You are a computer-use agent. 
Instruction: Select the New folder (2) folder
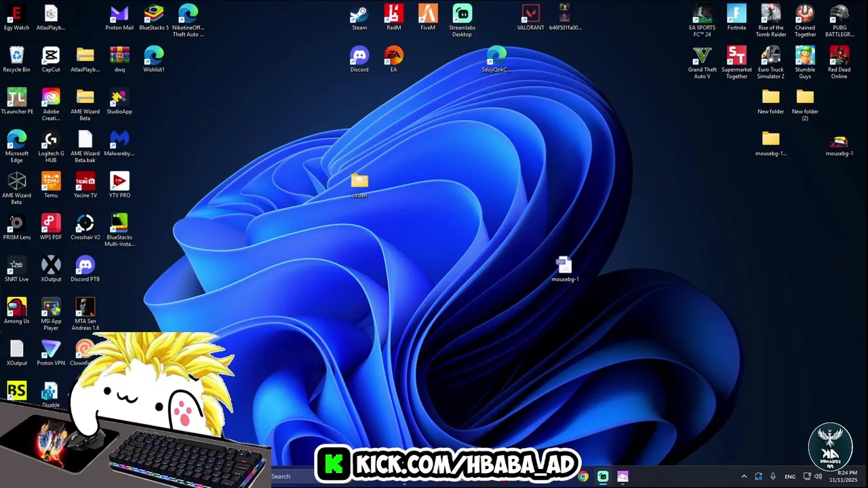(x=805, y=104)
